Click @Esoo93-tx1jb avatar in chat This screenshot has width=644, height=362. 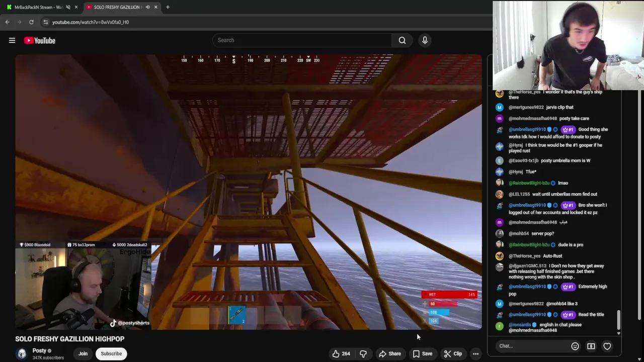[x=499, y=160]
